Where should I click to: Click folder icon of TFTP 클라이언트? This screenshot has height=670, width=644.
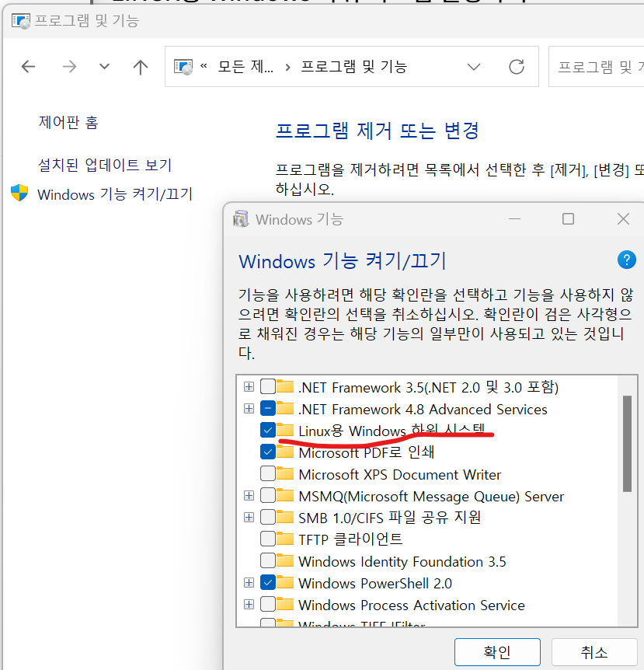[285, 539]
